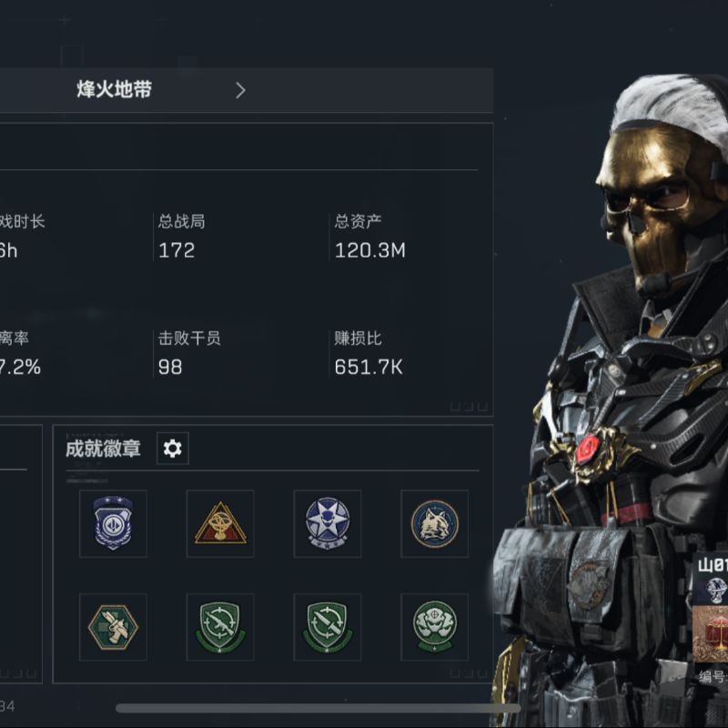View the 击败干员 98 stat
The width and height of the screenshot is (728, 728).
[189, 354]
